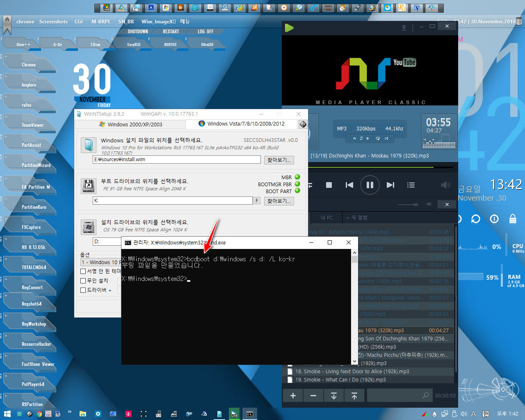
Task: Open Chrome from the taskbar quick launch
Action: pos(39,414)
